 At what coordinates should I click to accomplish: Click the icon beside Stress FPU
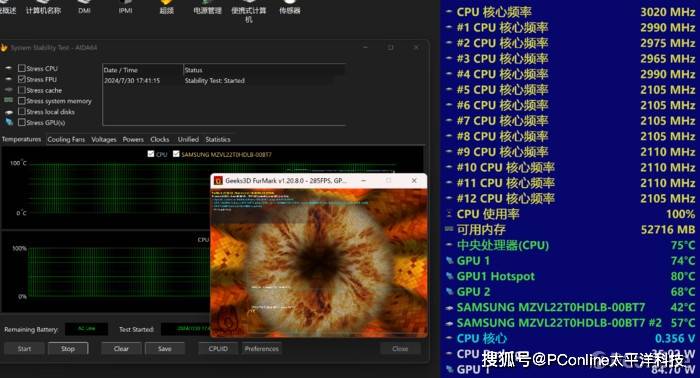click(x=8, y=79)
